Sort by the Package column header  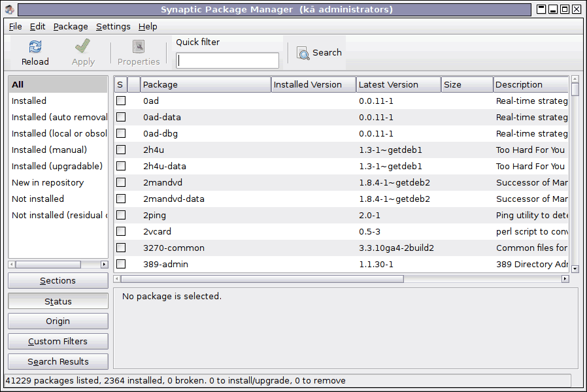[x=205, y=84]
